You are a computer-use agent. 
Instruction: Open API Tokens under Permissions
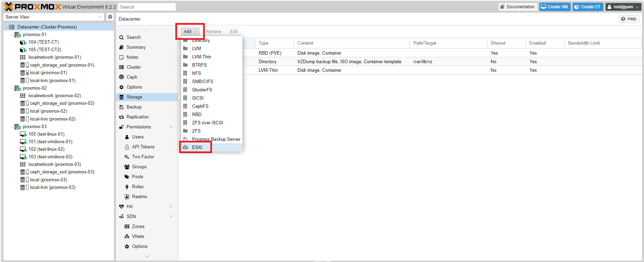point(147,147)
